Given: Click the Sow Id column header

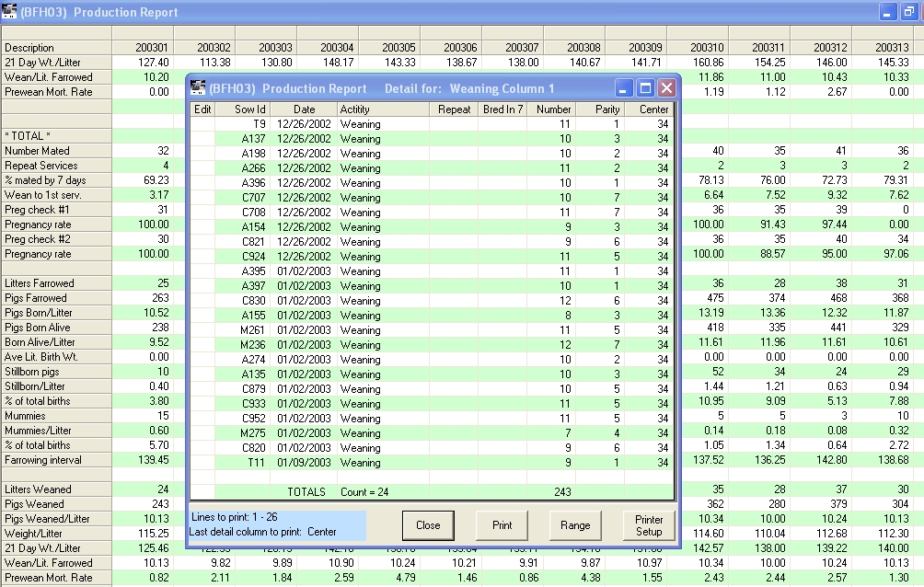Looking at the screenshot, I should click(x=242, y=109).
